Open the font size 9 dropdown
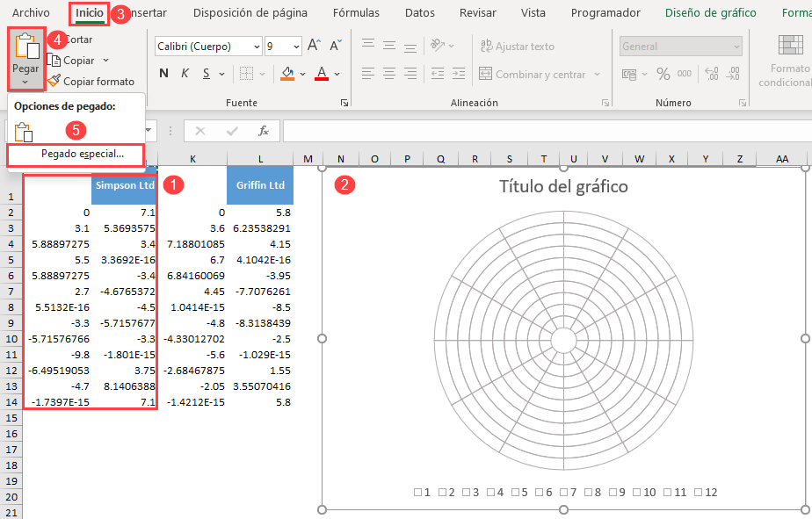This screenshot has height=519, width=812. (x=297, y=47)
